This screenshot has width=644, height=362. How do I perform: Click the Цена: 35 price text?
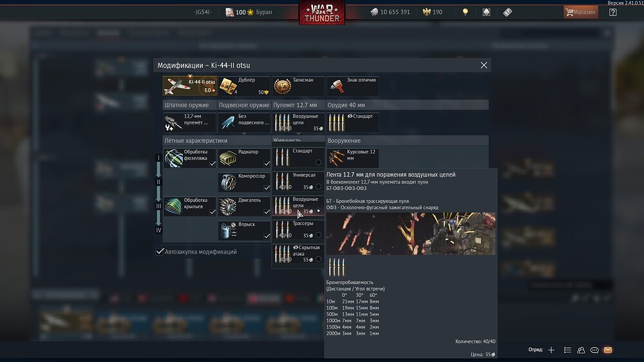[x=482, y=354]
